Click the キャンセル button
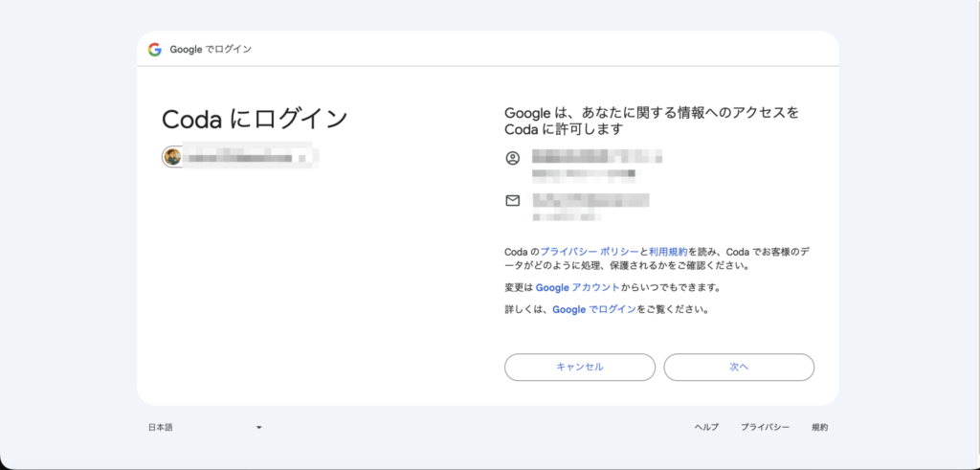Image resolution: width=980 pixels, height=470 pixels. click(580, 367)
